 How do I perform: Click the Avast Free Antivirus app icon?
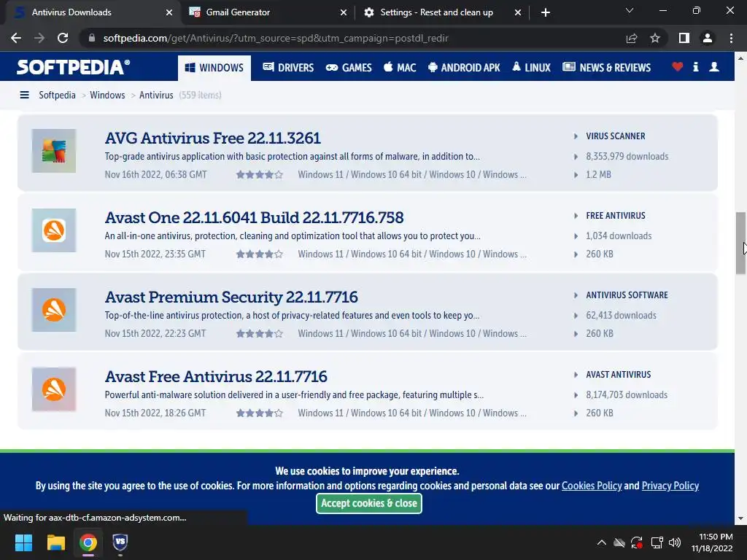(x=54, y=389)
